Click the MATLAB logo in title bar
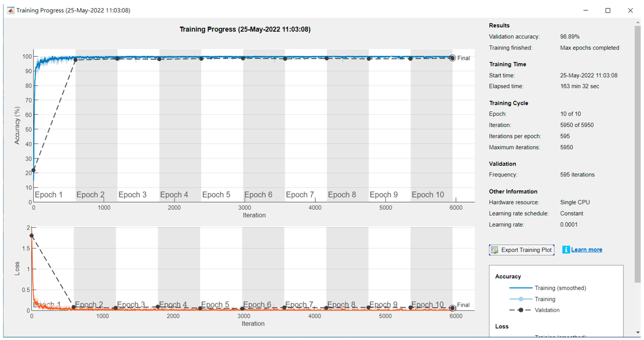The image size is (644, 340). pos(10,10)
